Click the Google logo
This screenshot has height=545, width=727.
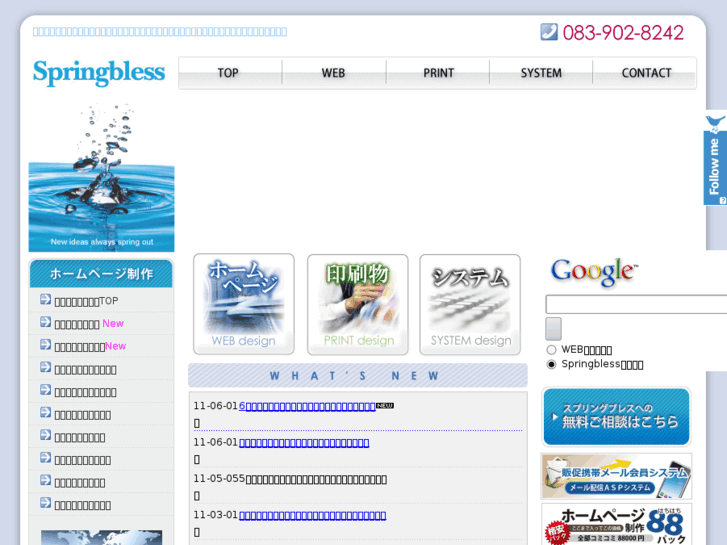click(593, 272)
